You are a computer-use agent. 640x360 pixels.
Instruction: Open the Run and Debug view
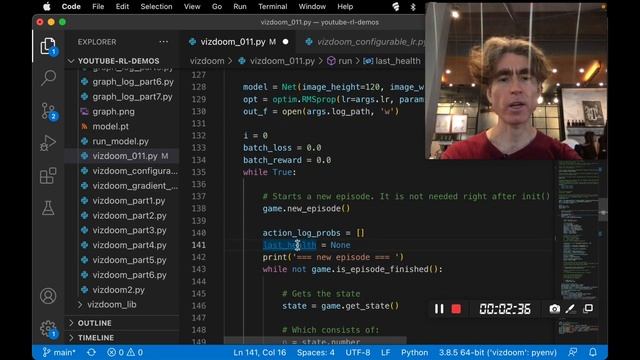click(48, 143)
